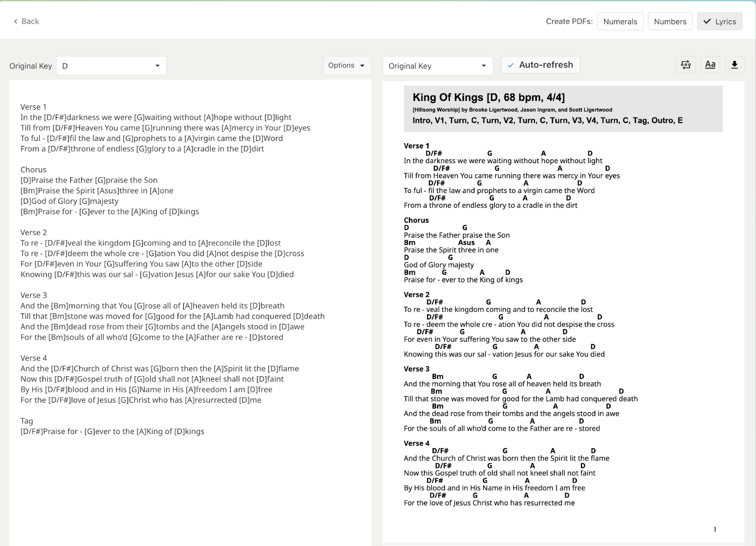
Task: Click the checkmark next to Auto-refresh
Action: (509, 65)
